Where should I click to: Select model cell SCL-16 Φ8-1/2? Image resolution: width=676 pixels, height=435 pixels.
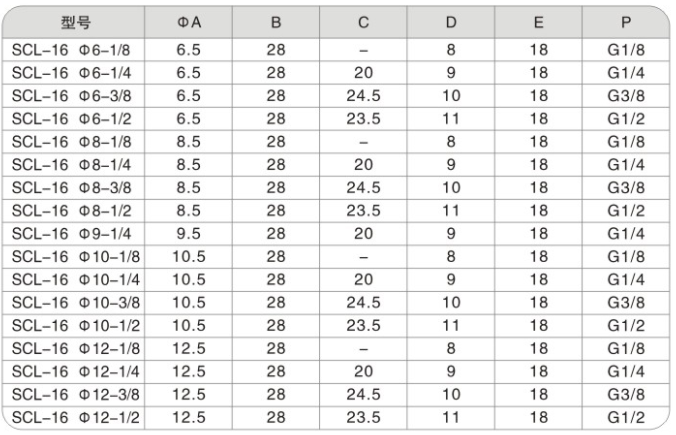73,211
